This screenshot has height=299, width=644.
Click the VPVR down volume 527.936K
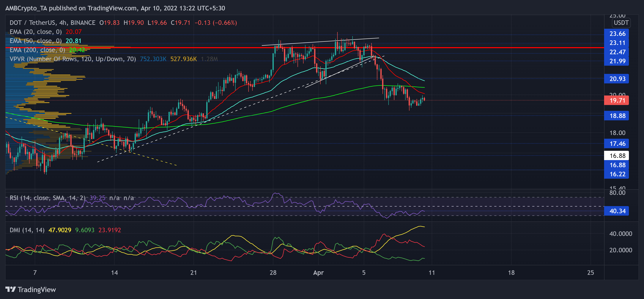point(184,59)
